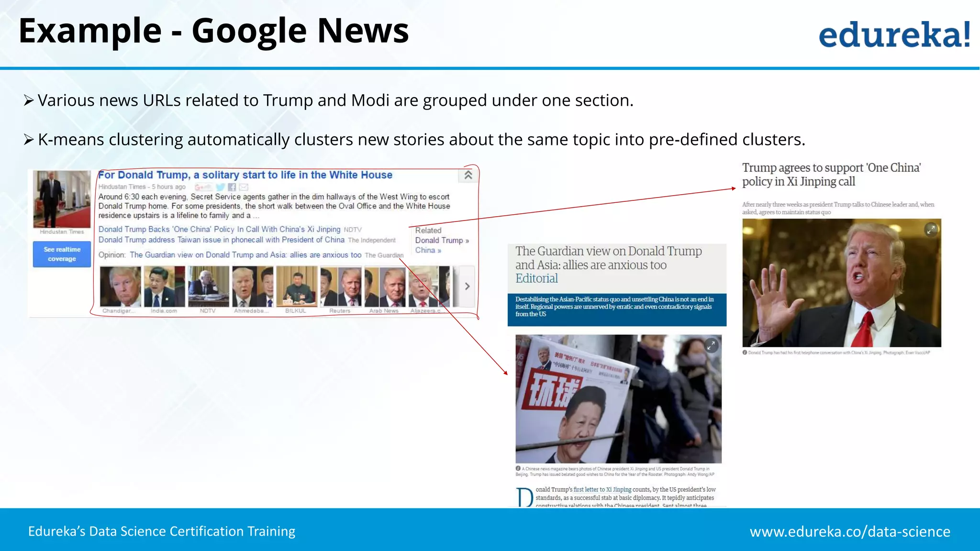Screen dimensions: 980x551
Task: Select the Chandigarh carousel thumbnail
Action: 120,287
